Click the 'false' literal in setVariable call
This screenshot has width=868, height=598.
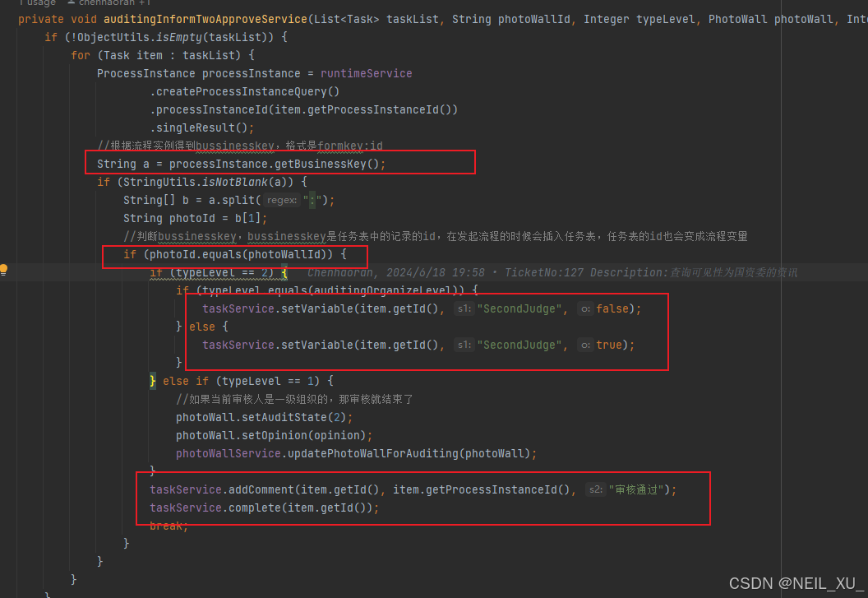[612, 308]
